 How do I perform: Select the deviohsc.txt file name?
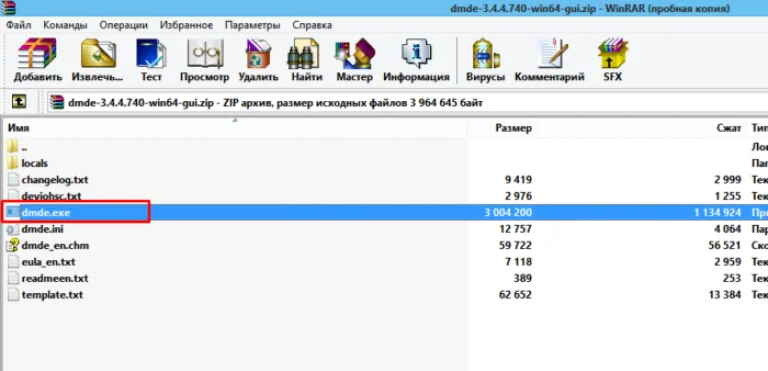coord(51,196)
